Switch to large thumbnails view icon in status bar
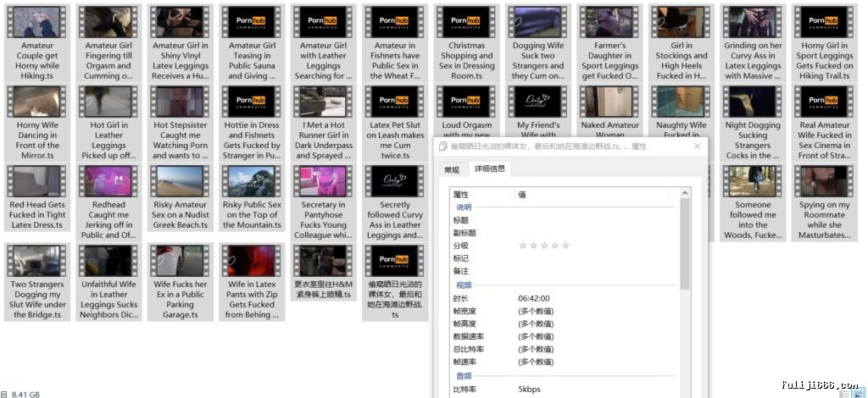 [x=858, y=394]
